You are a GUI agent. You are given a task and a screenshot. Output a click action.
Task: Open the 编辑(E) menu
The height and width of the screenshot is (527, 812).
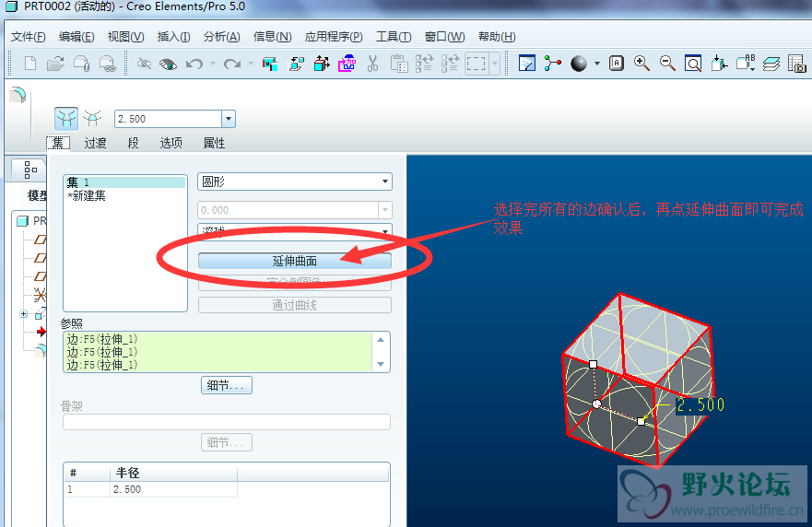(76, 37)
